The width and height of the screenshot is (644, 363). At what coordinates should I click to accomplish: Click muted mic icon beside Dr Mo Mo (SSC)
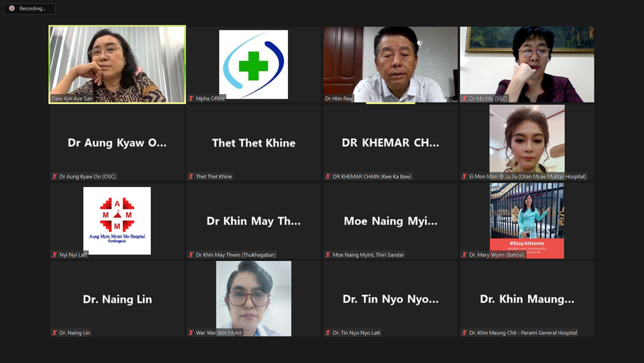click(464, 99)
